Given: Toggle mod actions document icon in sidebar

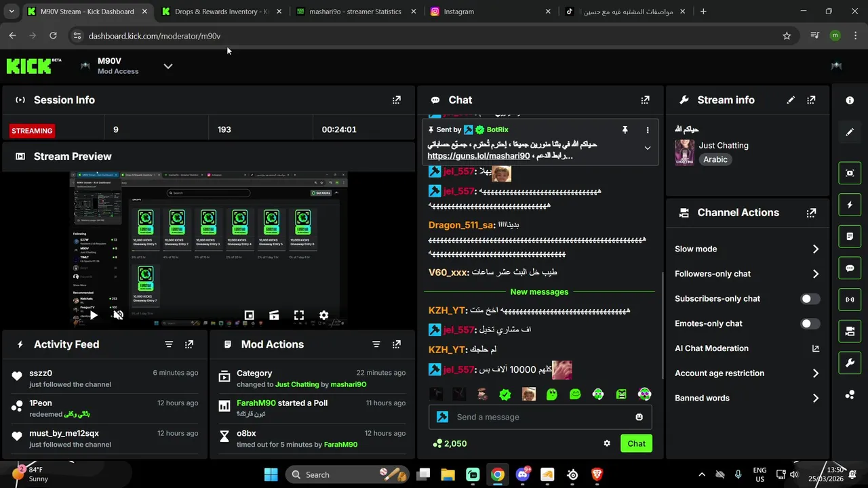Looking at the screenshot, I should coord(850,237).
